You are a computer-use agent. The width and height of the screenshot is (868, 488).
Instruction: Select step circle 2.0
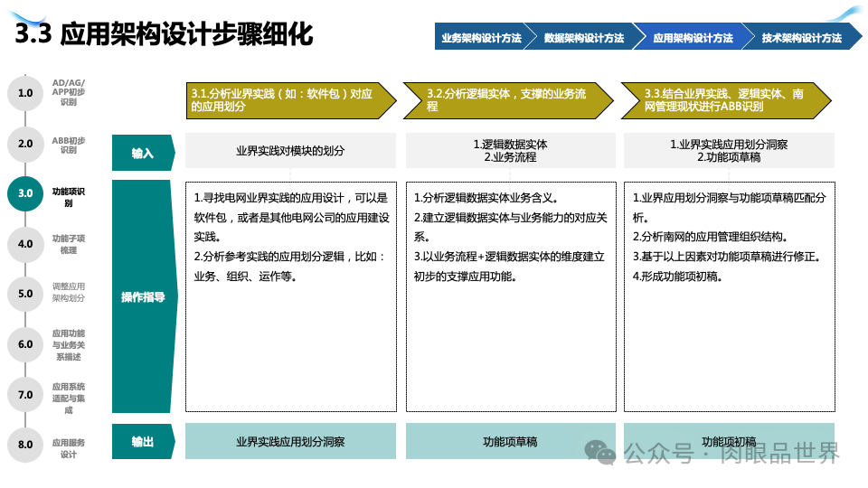point(25,144)
